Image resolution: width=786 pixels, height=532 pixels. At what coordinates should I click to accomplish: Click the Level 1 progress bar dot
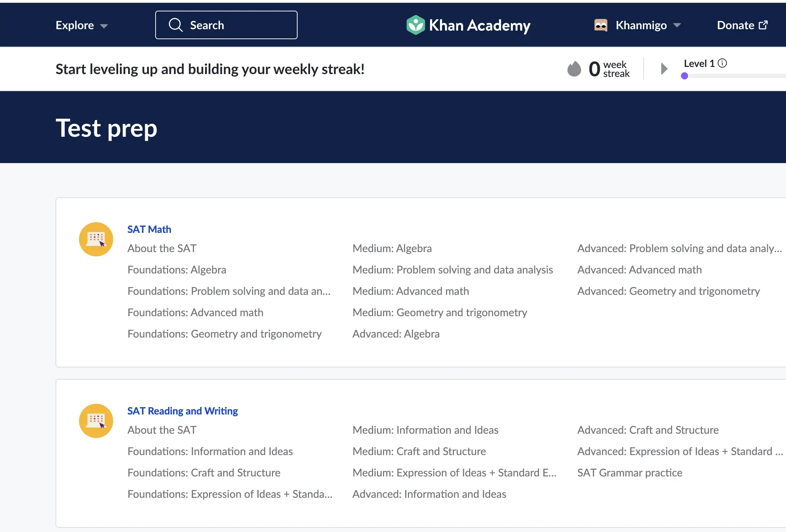point(684,76)
